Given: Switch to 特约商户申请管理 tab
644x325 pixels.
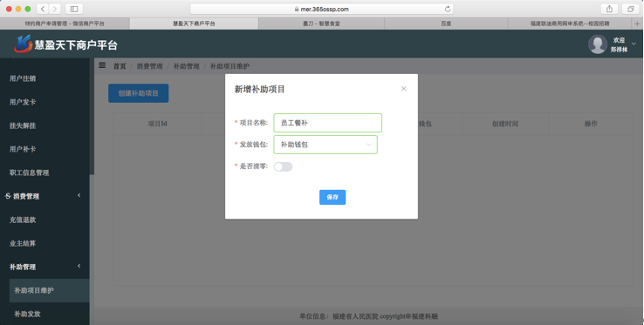Looking at the screenshot, I should 65,24.
